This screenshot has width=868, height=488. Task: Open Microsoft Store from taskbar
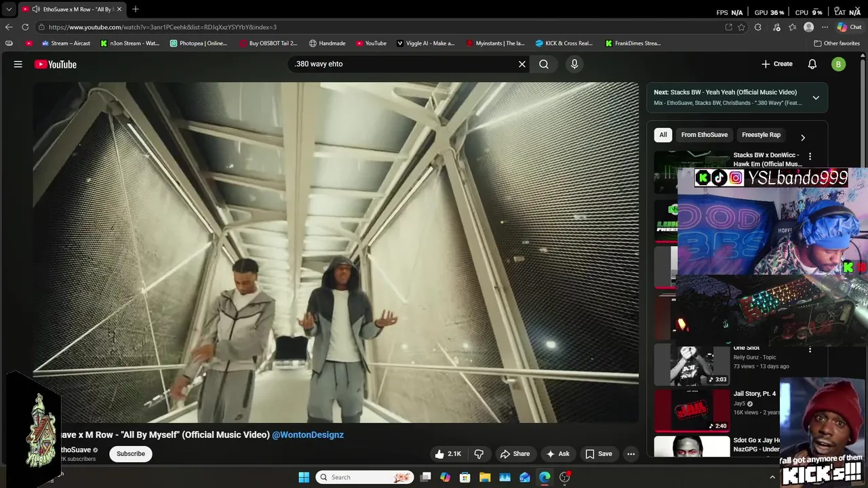click(465, 477)
